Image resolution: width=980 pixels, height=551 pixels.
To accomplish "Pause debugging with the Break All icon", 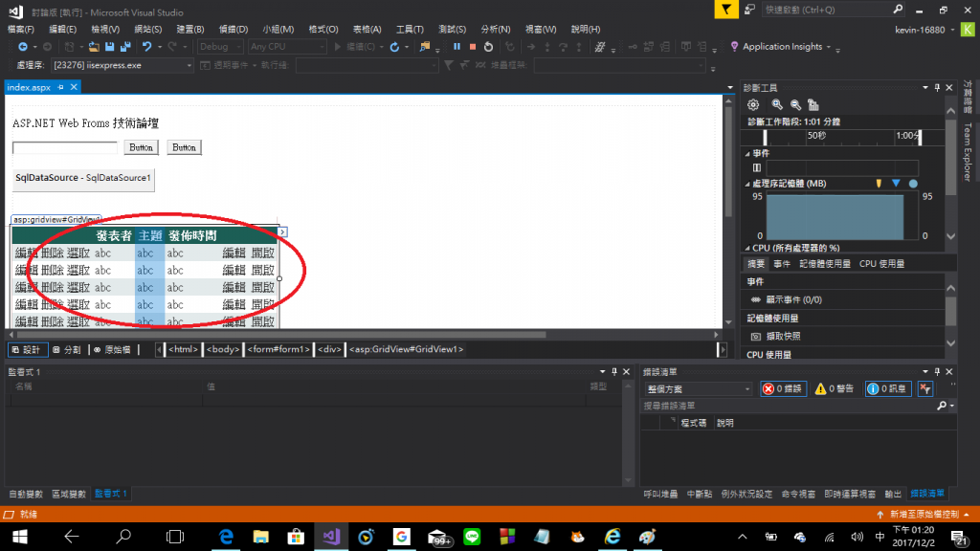I will [457, 47].
